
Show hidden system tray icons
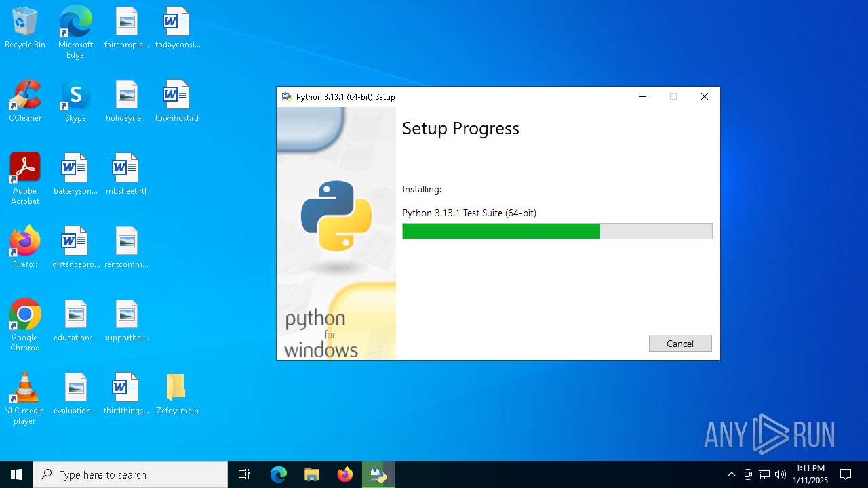pyautogui.click(x=731, y=474)
